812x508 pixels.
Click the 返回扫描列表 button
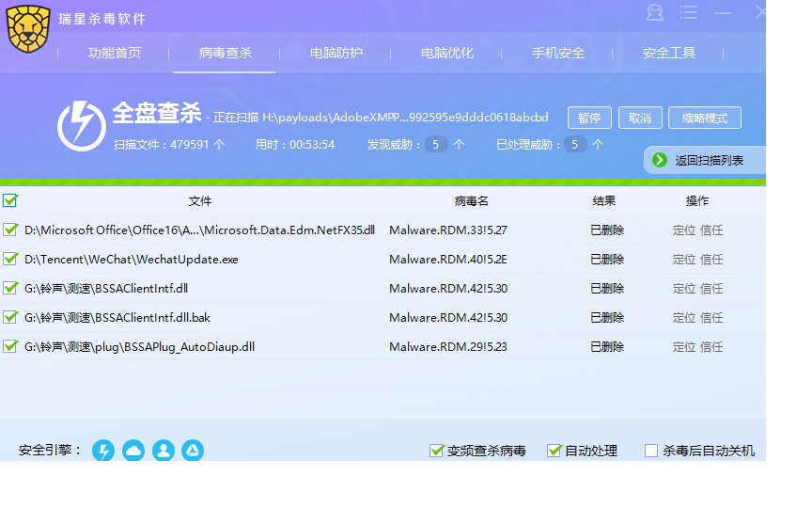(x=705, y=160)
